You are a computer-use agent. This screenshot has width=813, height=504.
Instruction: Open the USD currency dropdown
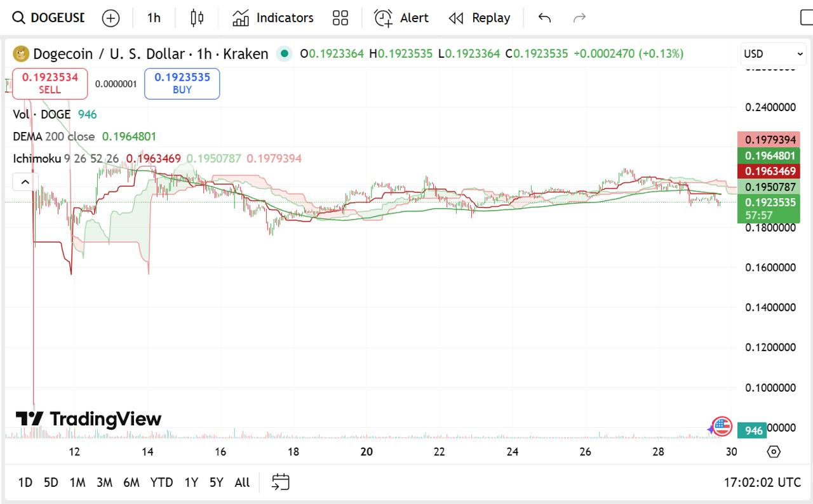(x=772, y=54)
